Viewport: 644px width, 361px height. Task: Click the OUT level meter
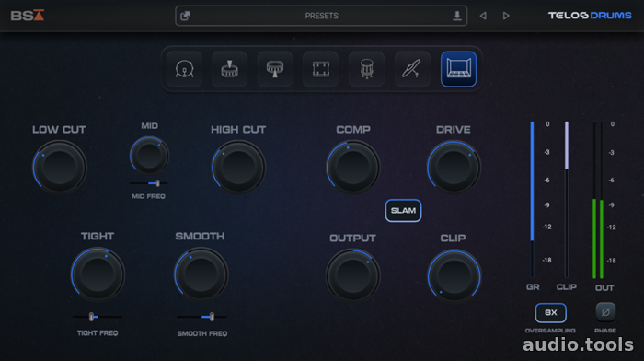598,200
